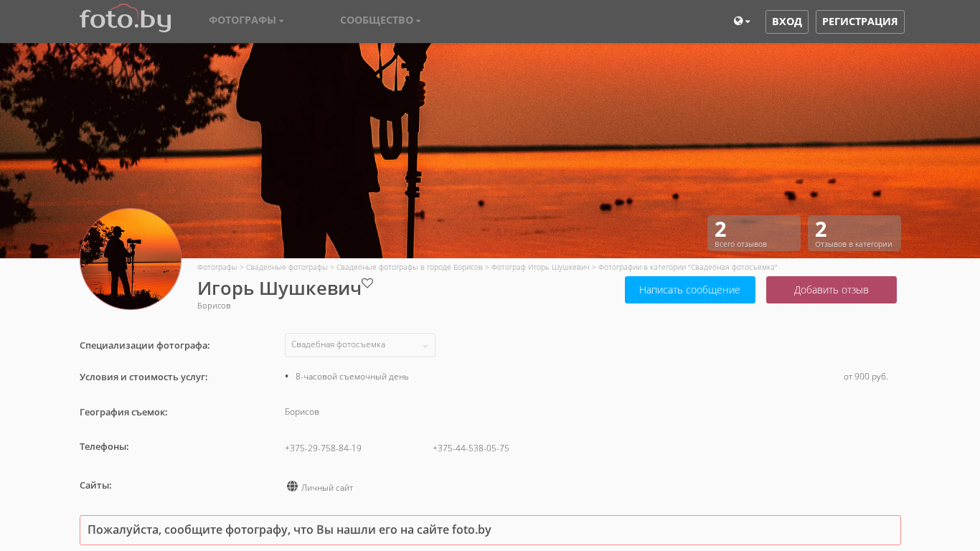Expand the Сообщество menu
Image resolution: width=980 pixels, height=551 pixels.
point(380,21)
